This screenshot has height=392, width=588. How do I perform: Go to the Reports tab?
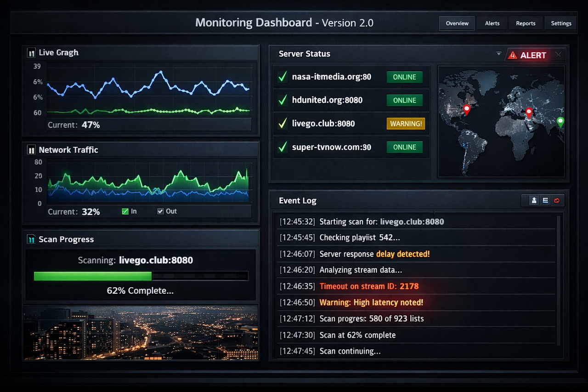coord(526,23)
